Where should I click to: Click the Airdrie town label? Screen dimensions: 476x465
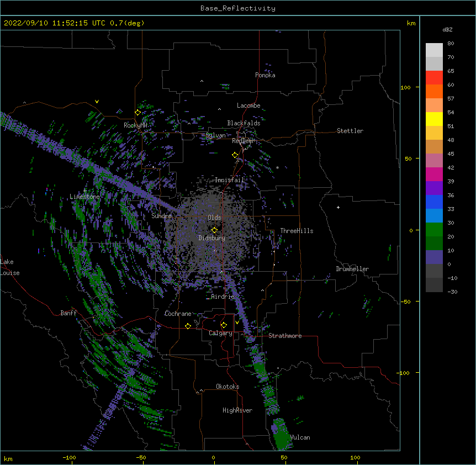pos(223,297)
